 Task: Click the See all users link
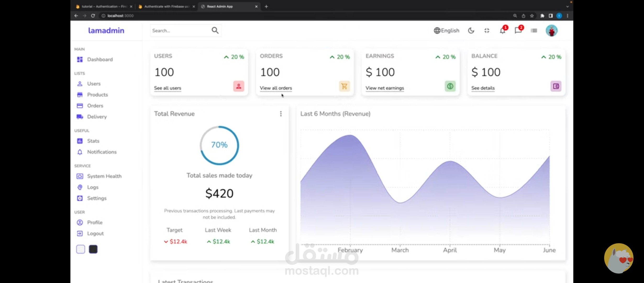pos(168,88)
